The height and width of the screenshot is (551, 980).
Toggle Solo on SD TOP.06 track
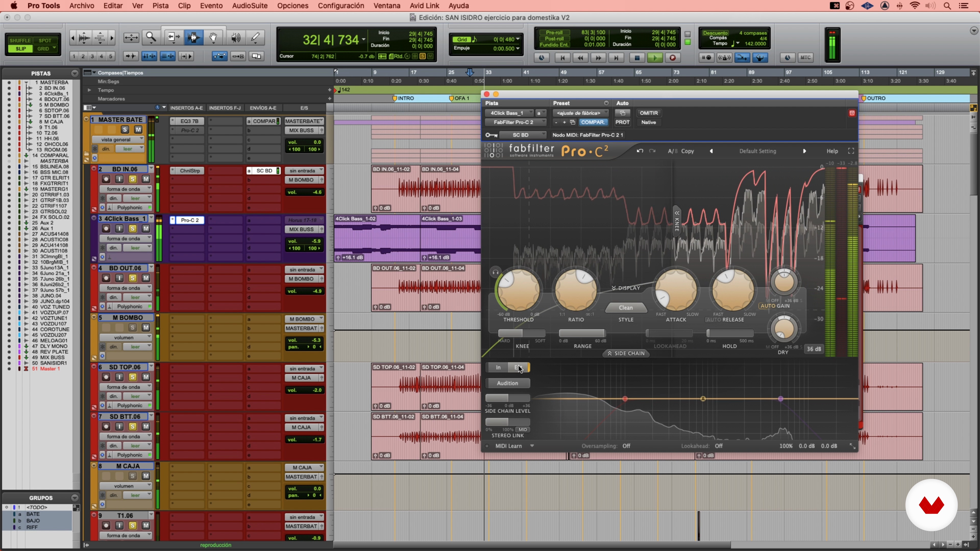click(x=132, y=377)
